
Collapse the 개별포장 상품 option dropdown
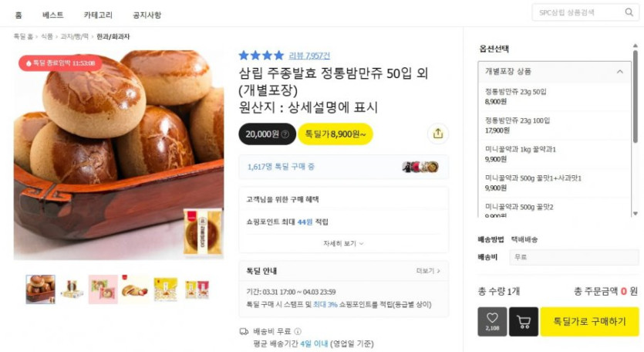tap(620, 72)
